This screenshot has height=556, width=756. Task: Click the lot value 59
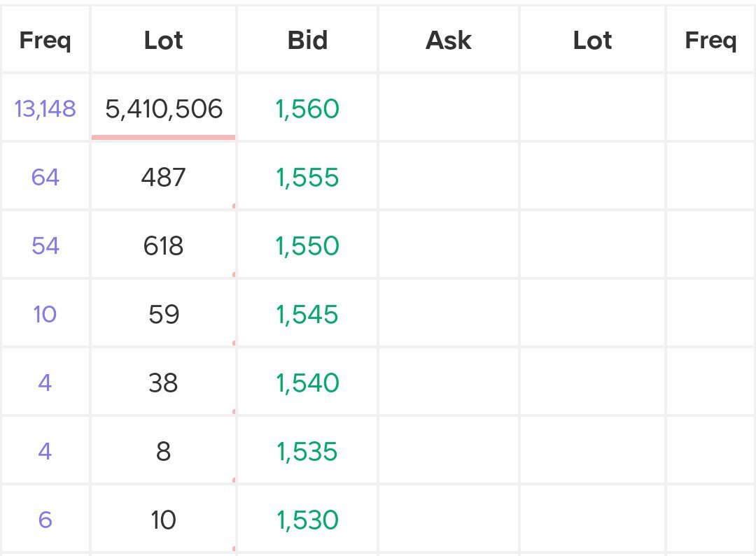pos(163,315)
